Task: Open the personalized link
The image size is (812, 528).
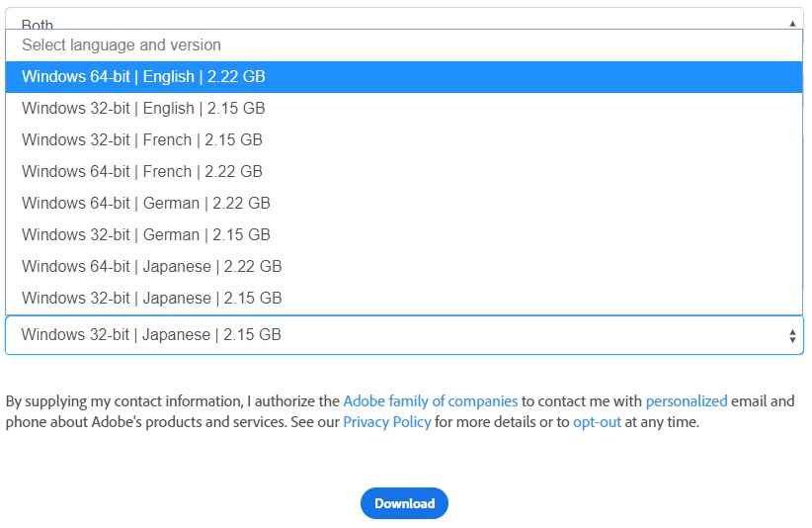Action: (x=687, y=401)
